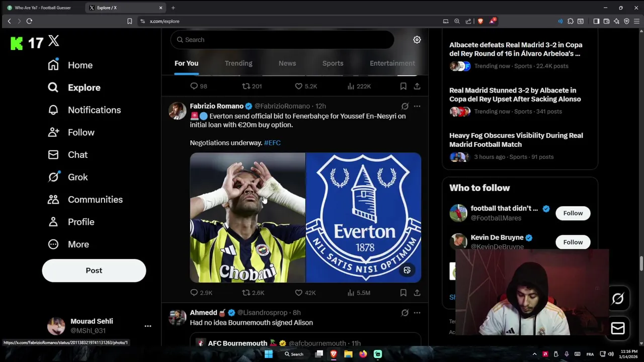
Task: Switch to the Entertainment tab
Action: (x=392, y=63)
